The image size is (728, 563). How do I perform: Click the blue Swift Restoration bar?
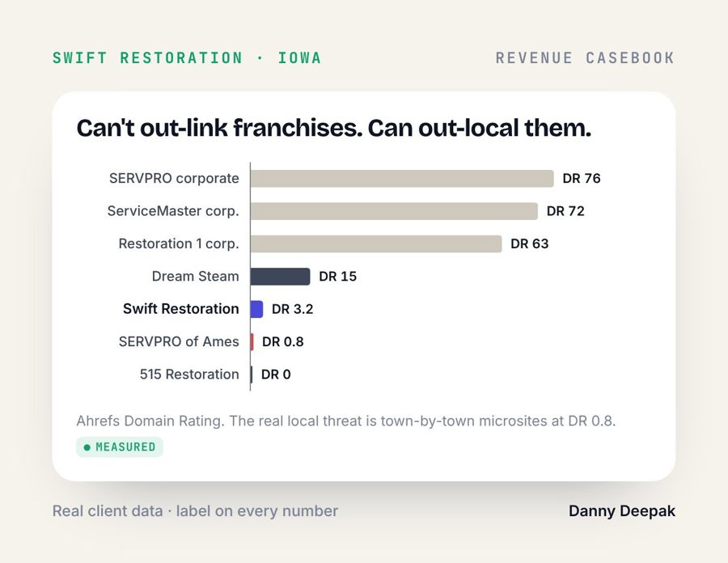[256, 309]
